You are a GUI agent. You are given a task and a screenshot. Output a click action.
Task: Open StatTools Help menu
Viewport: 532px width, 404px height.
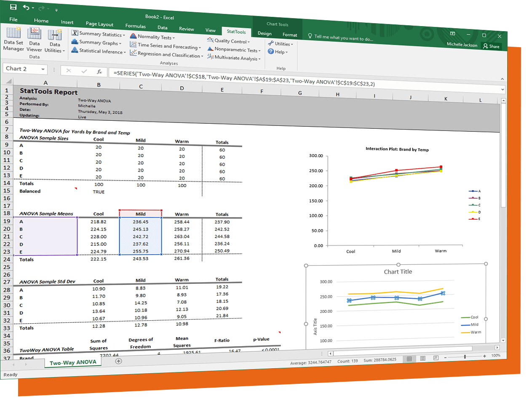point(278,52)
